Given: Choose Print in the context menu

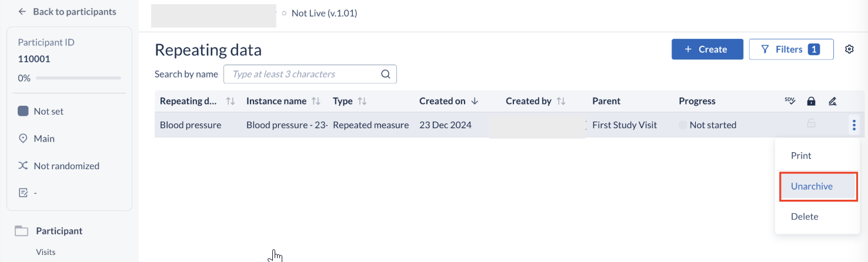Looking at the screenshot, I should pos(801,156).
